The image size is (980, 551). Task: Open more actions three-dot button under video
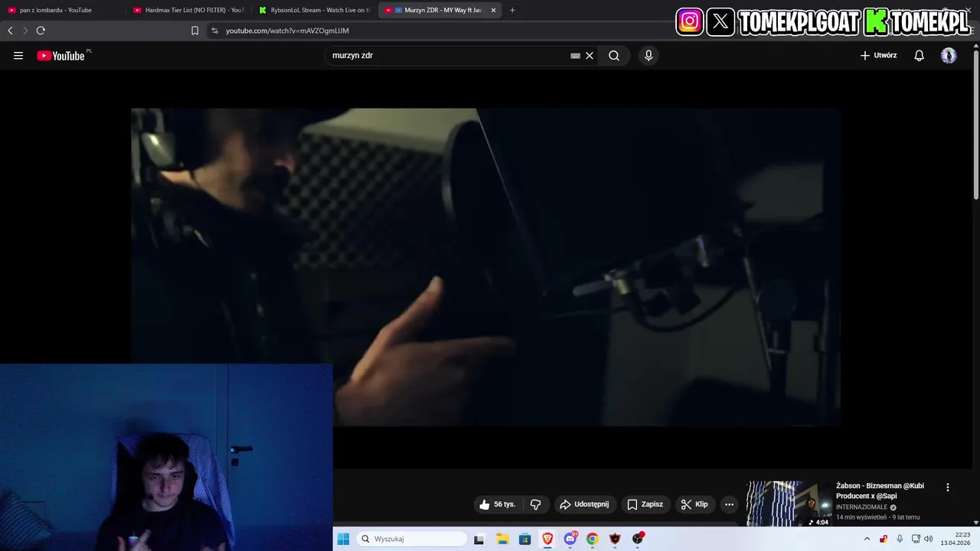(x=729, y=504)
